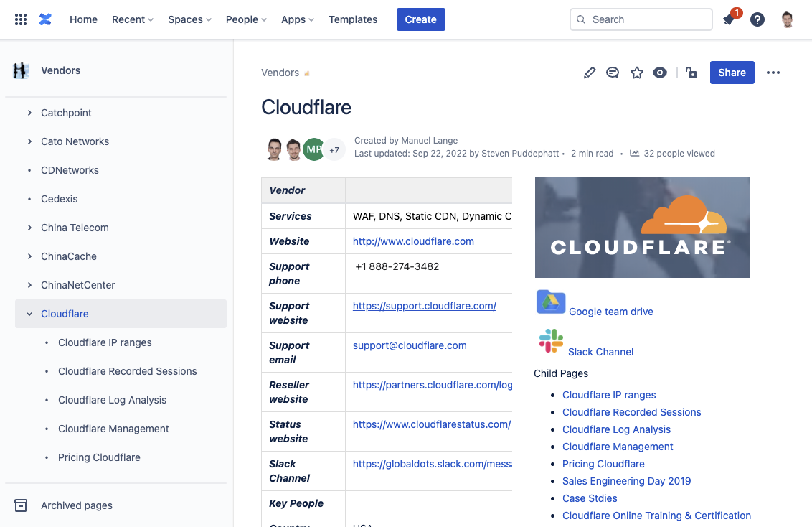This screenshot has height=527, width=812.
Task: Go to Templates in the top navigation
Action: pos(353,19)
